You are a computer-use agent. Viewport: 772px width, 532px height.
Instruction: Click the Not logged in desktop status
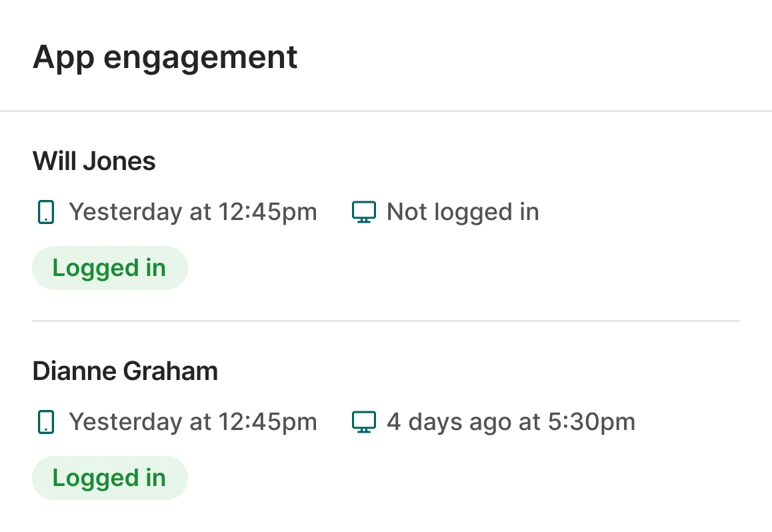click(463, 212)
